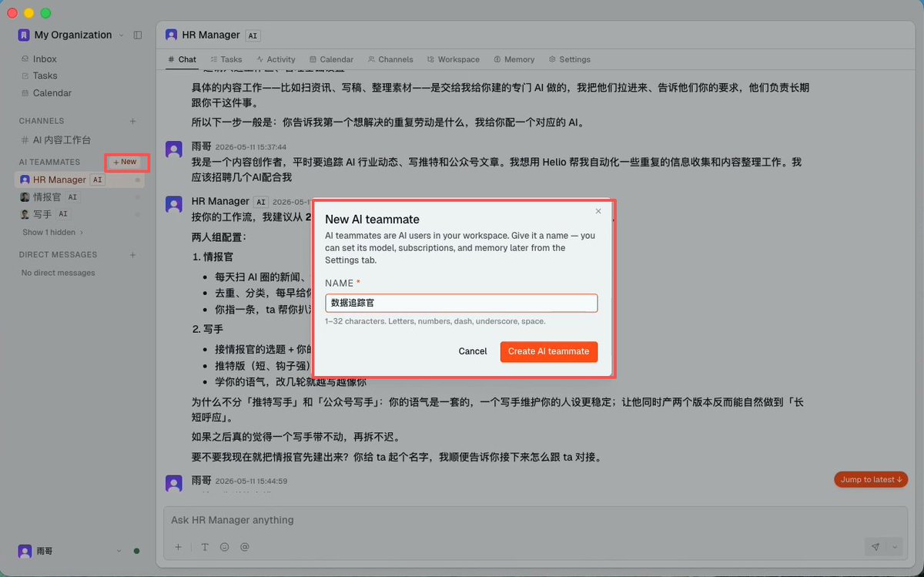The image size is (924, 577).
Task: Click timestamp 2026-05-11 15:37:44
Action: tap(251, 146)
